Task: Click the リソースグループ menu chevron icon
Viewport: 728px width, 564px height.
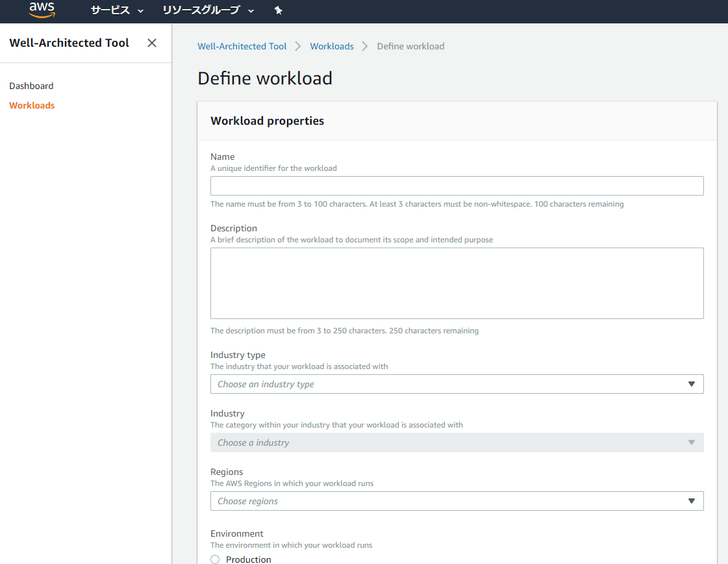Action: click(251, 11)
